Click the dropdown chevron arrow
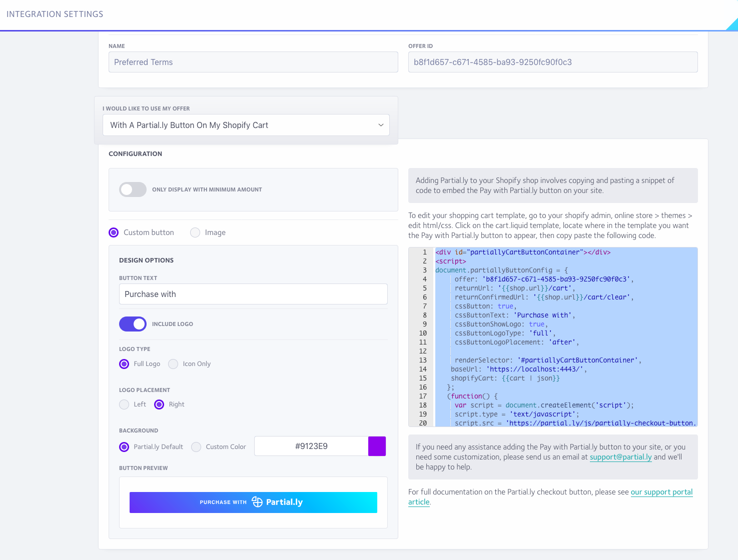Image resolution: width=738 pixels, height=560 pixels. click(x=381, y=125)
